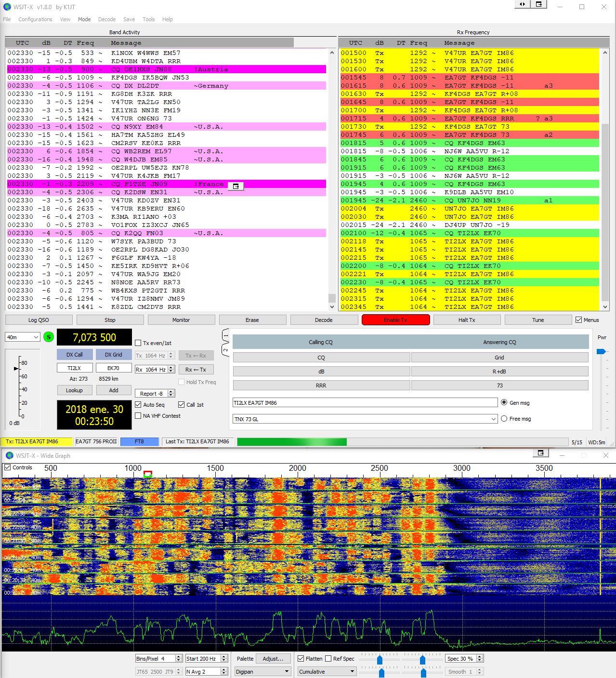Select the Free msg radio button
The width and height of the screenshot is (616, 678).
click(x=504, y=419)
